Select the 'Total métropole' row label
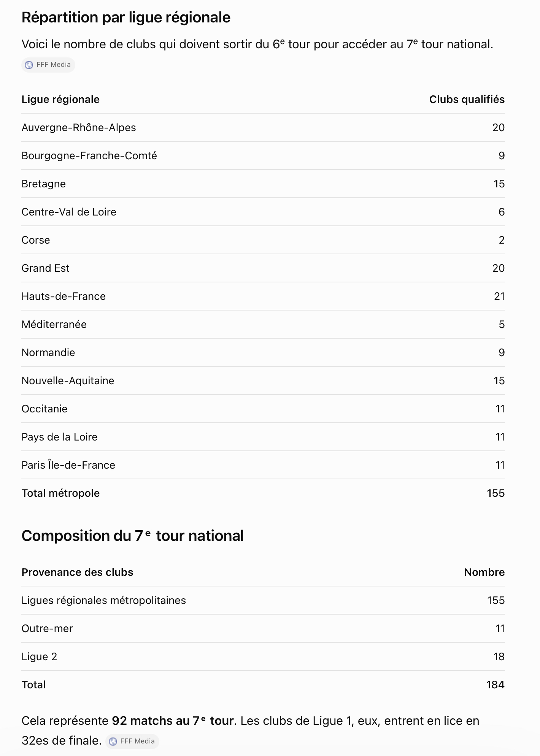The width and height of the screenshot is (540, 756). click(x=60, y=493)
